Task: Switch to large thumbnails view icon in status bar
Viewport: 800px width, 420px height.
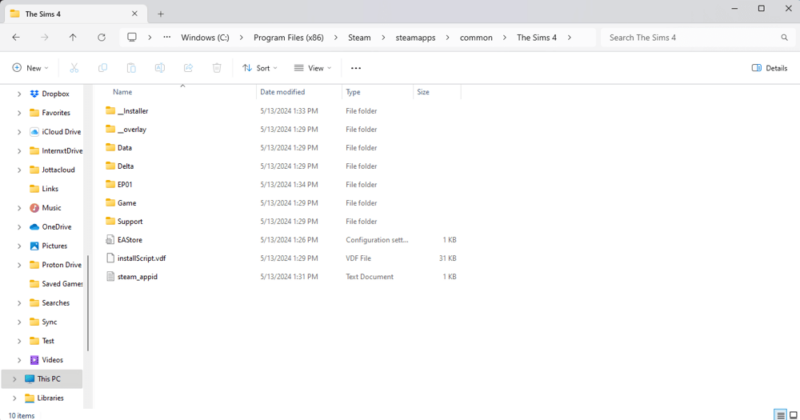Action: click(793, 415)
